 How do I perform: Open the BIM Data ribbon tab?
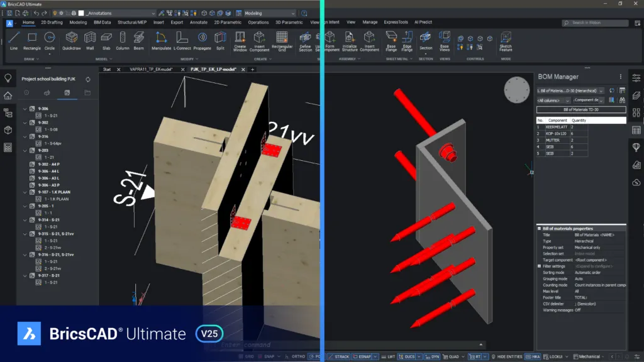click(103, 22)
